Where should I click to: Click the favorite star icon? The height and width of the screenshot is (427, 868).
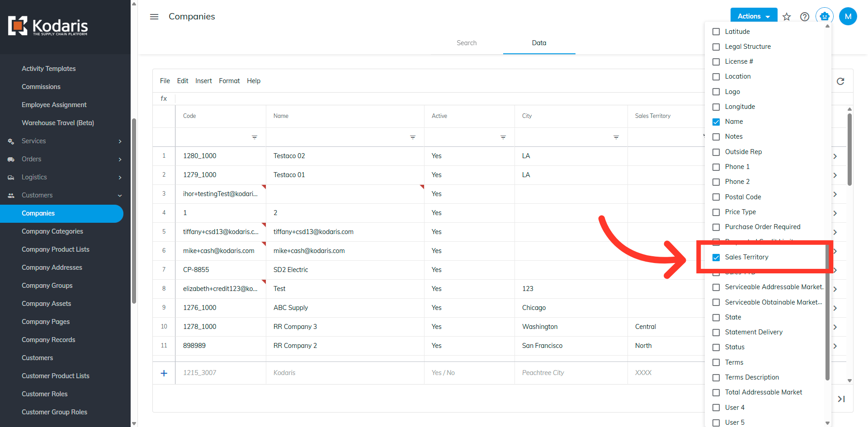(787, 17)
